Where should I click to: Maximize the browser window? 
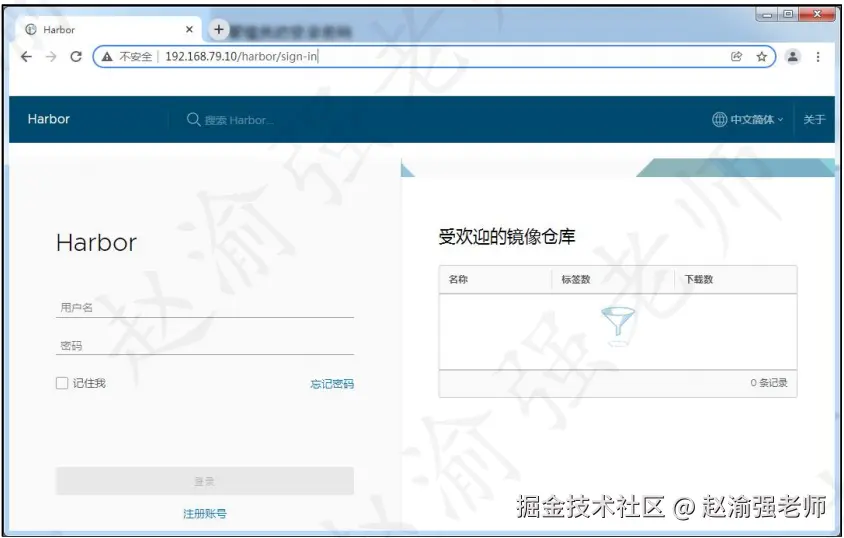(x=788, y=15)
